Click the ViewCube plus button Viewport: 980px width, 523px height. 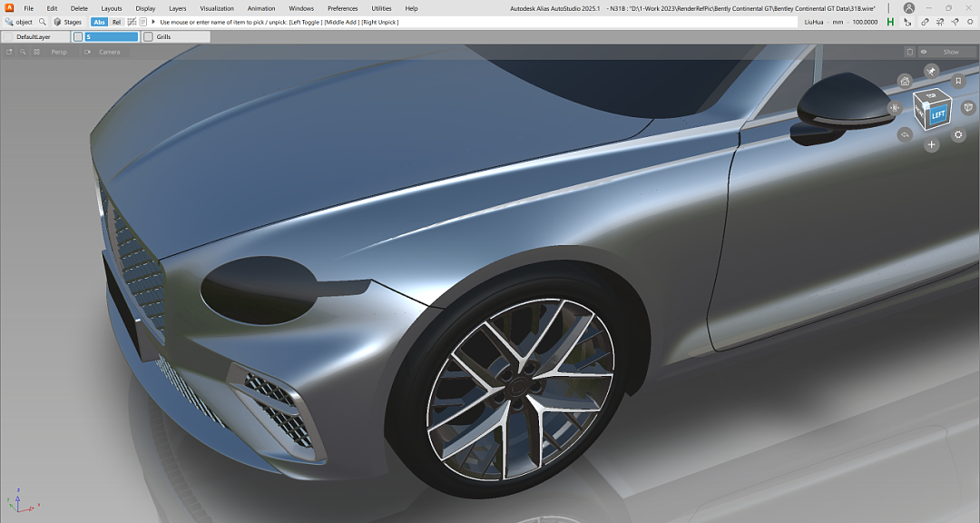[x=931, y=144]
